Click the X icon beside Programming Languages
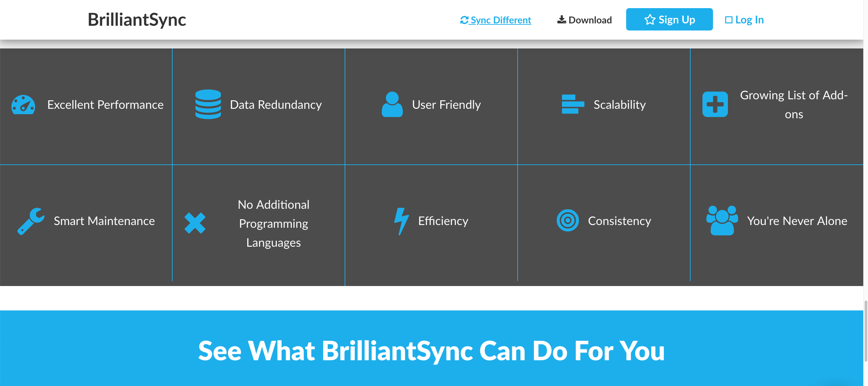The width and height of the screenshot is (868, 386). tap(195, 223)
